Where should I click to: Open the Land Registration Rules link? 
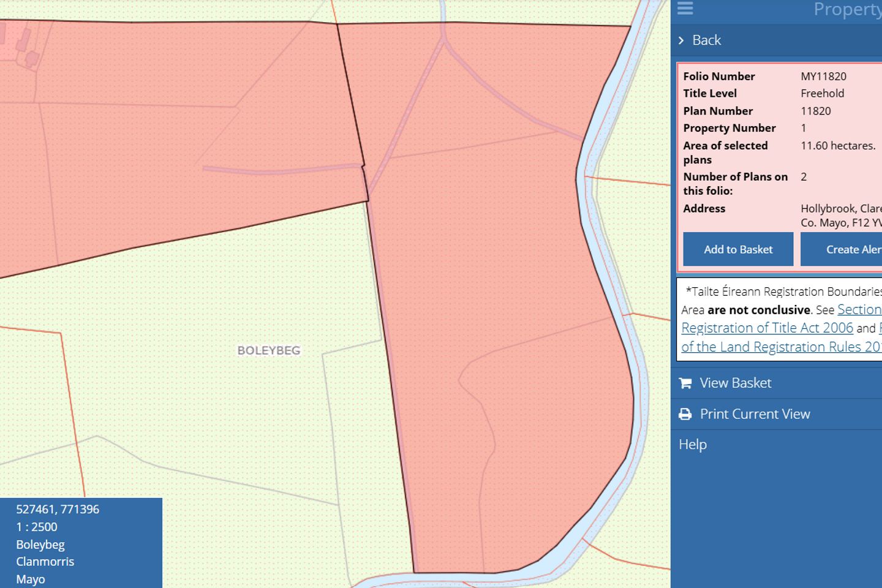click(781, 347)
